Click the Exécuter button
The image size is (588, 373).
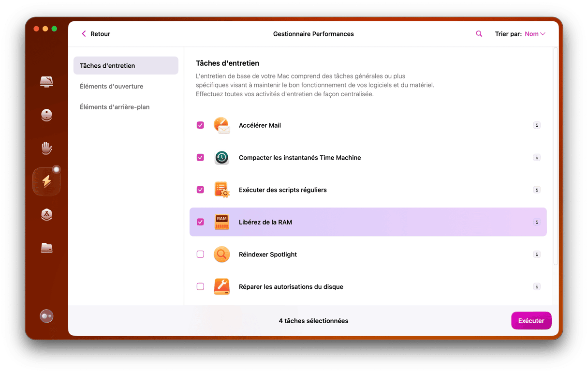pos(531,321)
